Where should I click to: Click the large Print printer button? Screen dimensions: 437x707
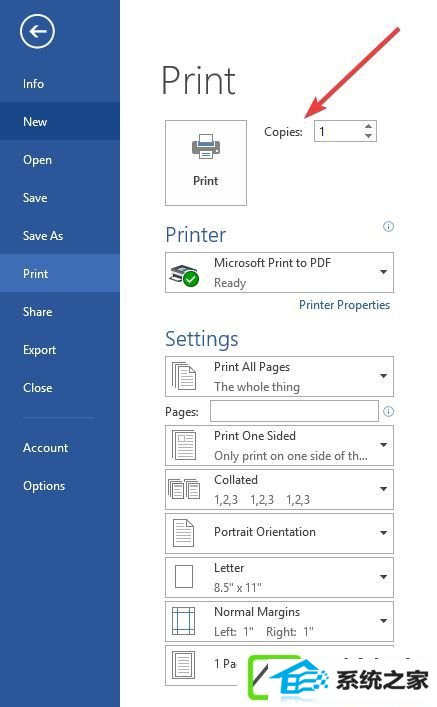pyautogui.click(x=206, y=163)
